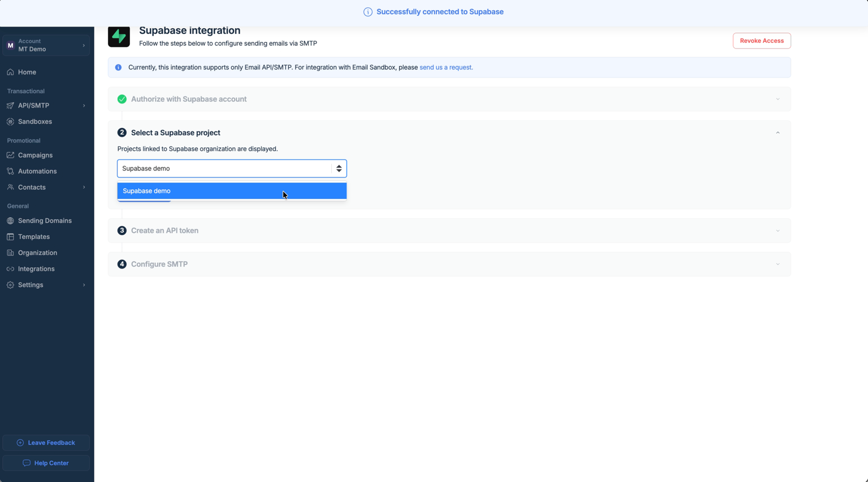Click the Organization building icon
Viewport: 868px width, 482px height.
[10, 253]
